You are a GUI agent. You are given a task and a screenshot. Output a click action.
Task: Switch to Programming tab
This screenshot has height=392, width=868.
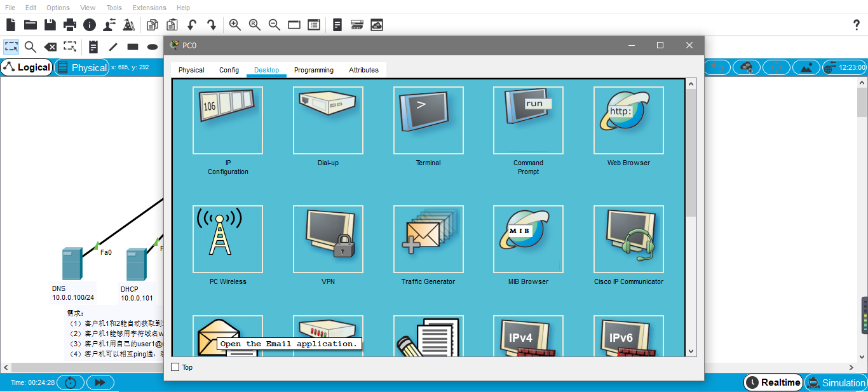(x=314, y=70)
